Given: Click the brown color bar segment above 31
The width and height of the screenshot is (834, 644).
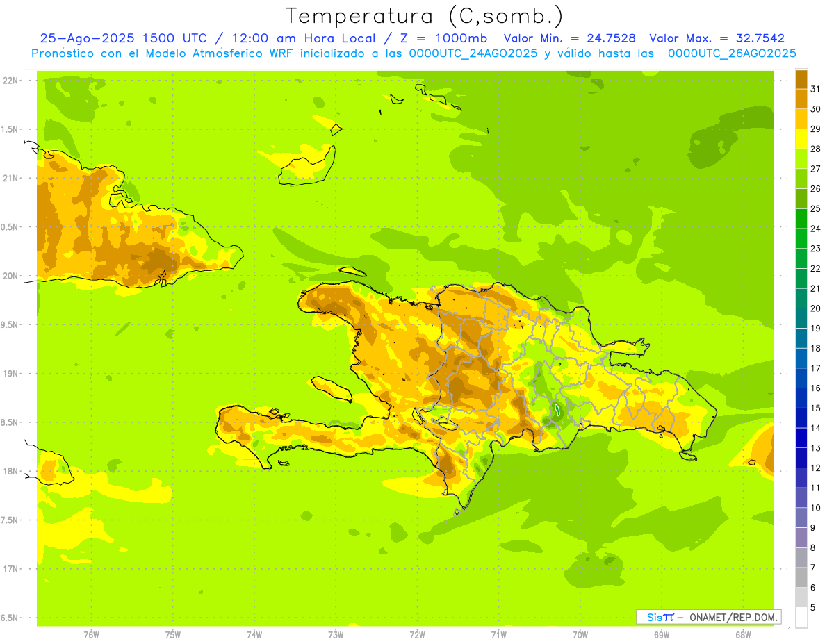Looking at the screenshot, I should 801,79.
